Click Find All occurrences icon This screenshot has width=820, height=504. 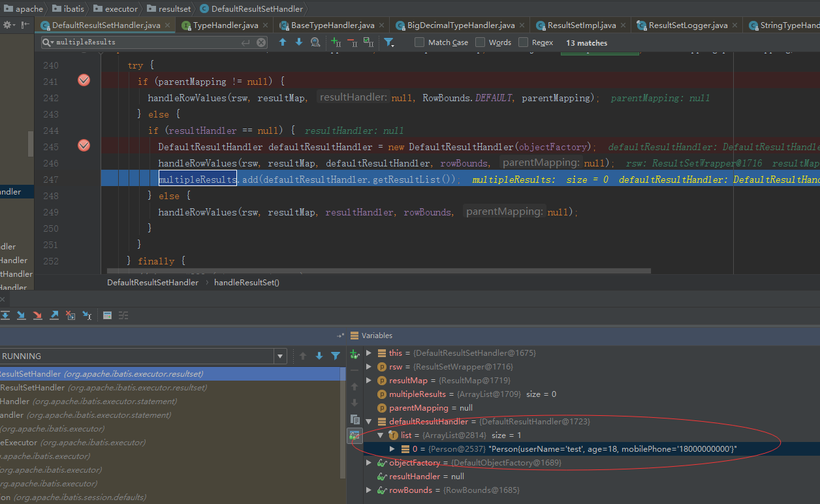315,42
